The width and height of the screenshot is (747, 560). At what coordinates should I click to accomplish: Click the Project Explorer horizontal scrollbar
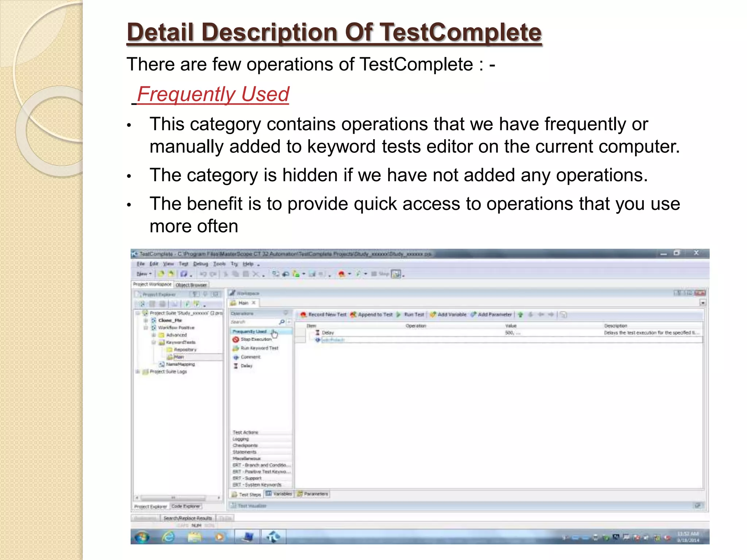(174, 497)
